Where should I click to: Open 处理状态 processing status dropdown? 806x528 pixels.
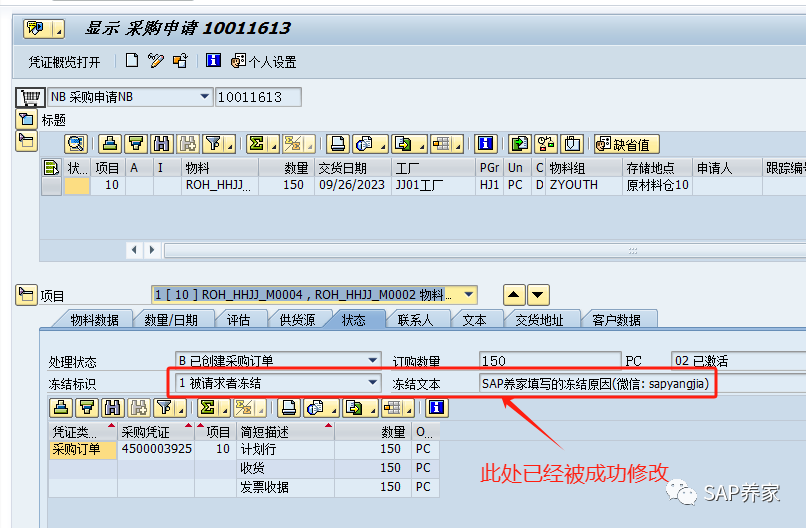click(x=373, y=360)
